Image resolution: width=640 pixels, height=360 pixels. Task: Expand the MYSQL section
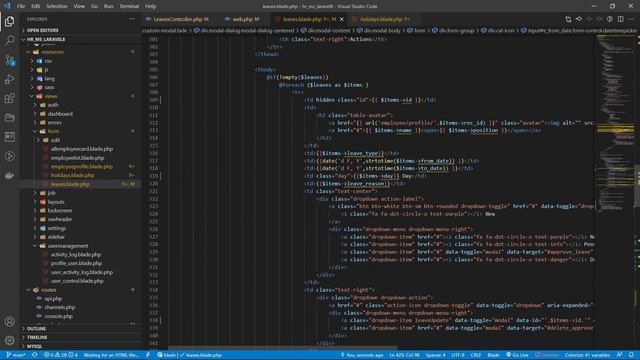[x=80, y=346]
